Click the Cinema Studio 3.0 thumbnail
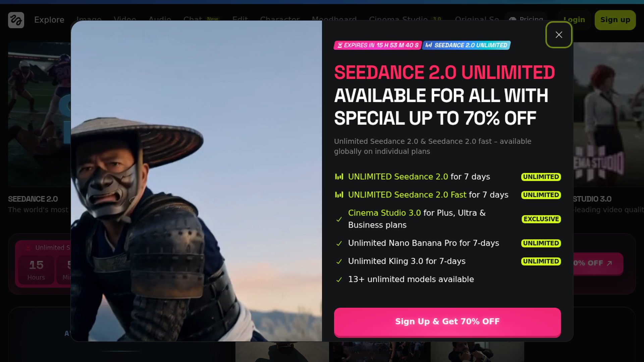The height and width of the screenshot is (362, 644). click(608, 114)
